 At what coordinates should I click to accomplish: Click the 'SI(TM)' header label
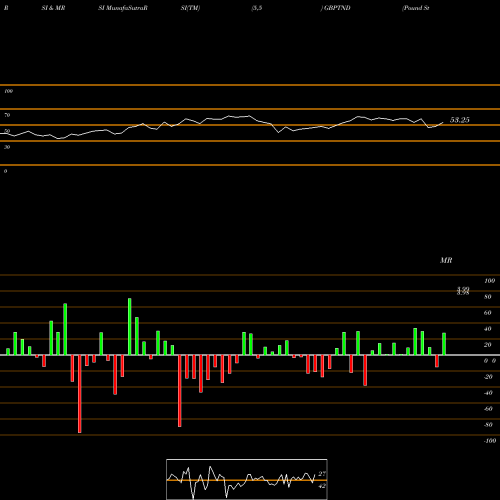click(x=190, y=8)
